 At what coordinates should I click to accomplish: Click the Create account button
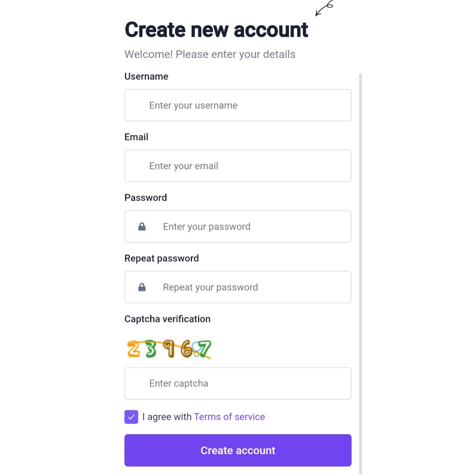tap(238, 450)
